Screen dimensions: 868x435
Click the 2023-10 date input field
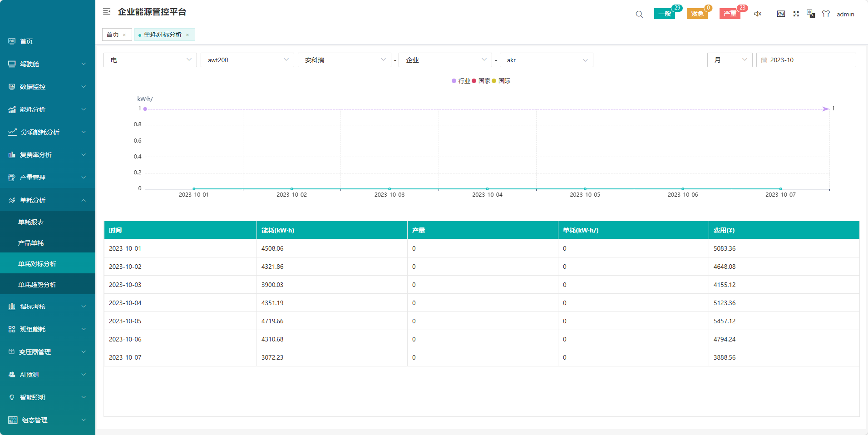[806, 60]
